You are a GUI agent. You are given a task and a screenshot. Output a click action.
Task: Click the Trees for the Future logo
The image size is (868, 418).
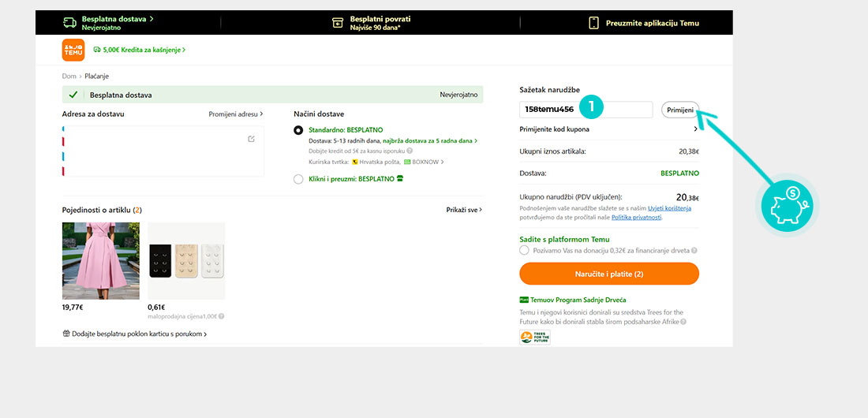(535, 338)
